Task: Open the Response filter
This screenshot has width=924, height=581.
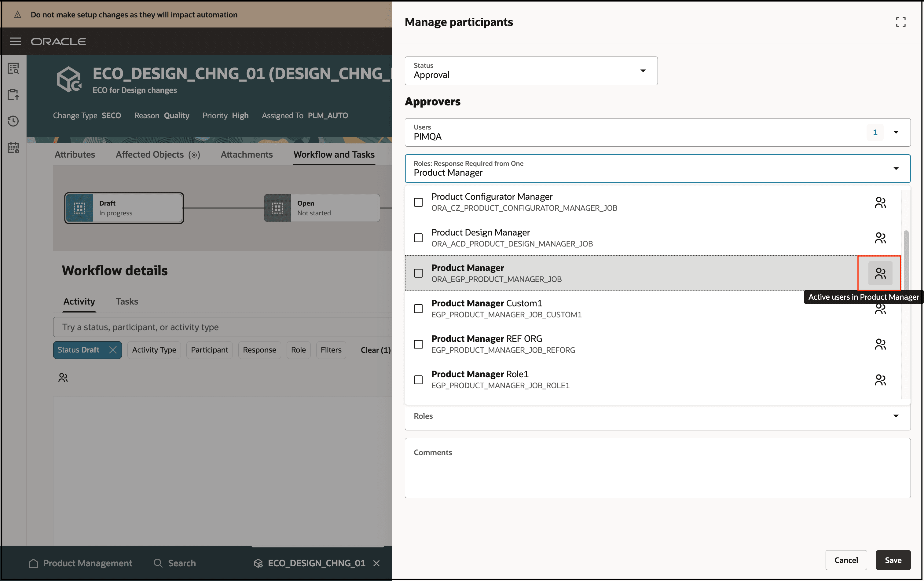Action: tap(259, 350)
